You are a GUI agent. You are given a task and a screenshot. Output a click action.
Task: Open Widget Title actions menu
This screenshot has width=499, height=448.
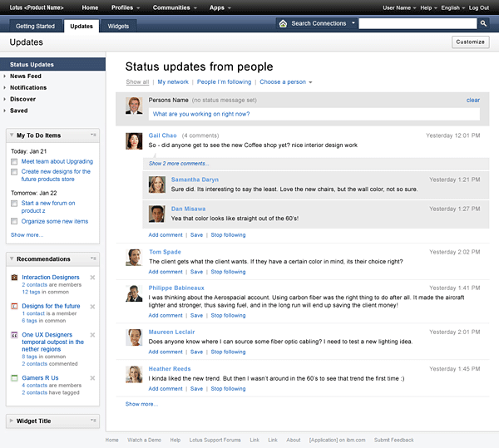[x=93, y=421]
